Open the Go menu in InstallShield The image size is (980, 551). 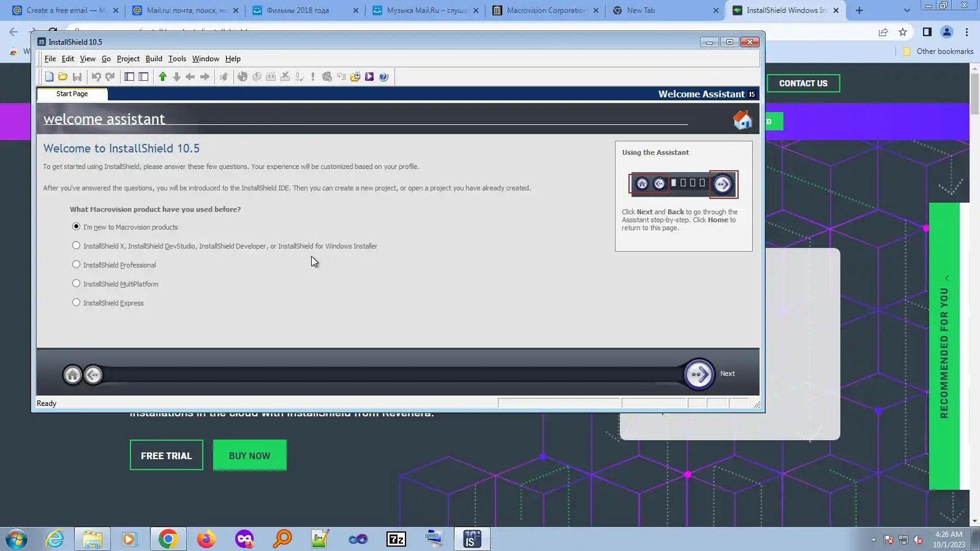point(106,59)
